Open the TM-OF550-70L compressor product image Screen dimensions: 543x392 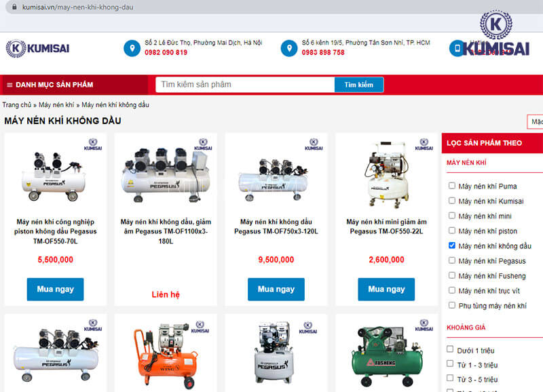click(54, 176)
